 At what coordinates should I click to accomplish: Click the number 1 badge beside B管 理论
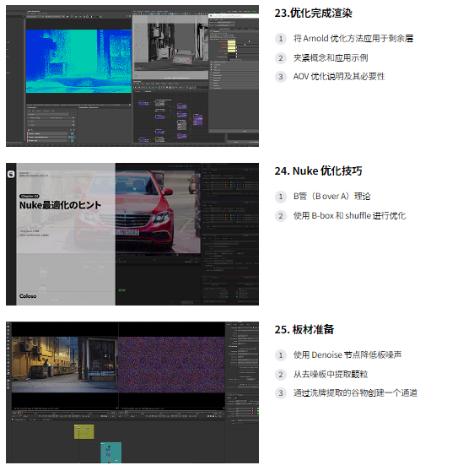(281, 197)
